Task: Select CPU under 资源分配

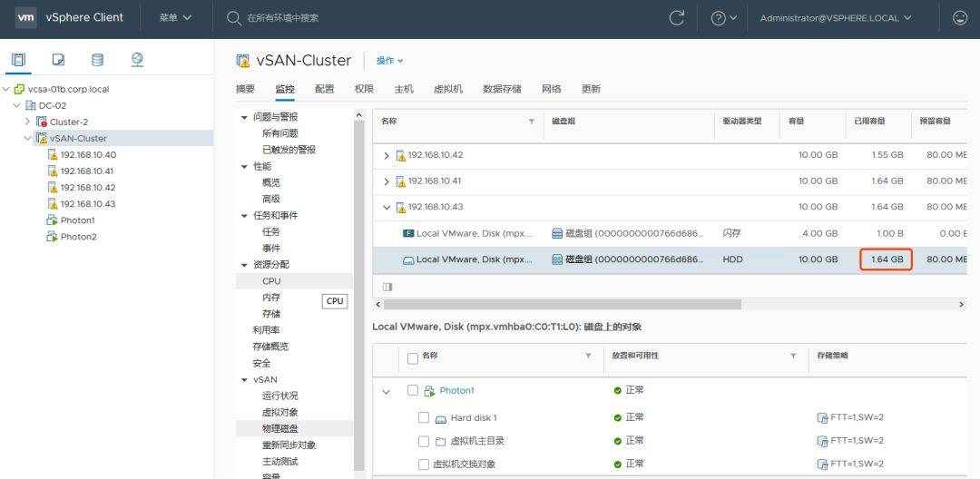Action: click(x=271, y=281)
